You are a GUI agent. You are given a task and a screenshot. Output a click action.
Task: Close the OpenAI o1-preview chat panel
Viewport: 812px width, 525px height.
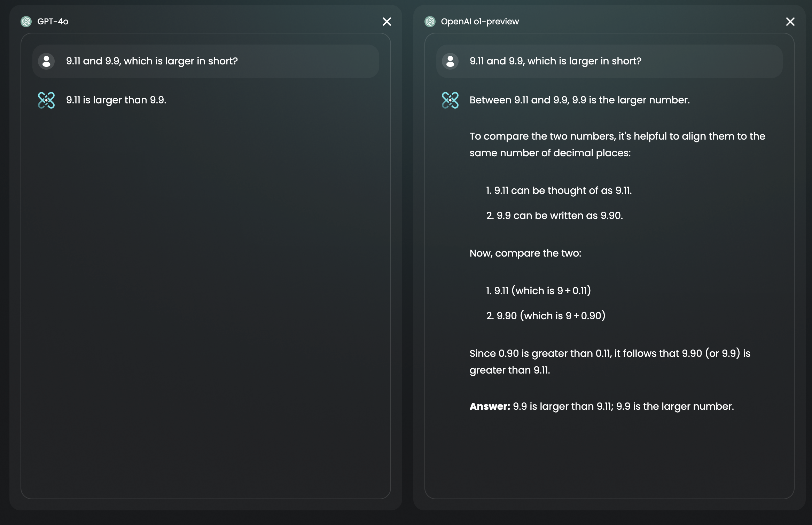coord(790,22)
